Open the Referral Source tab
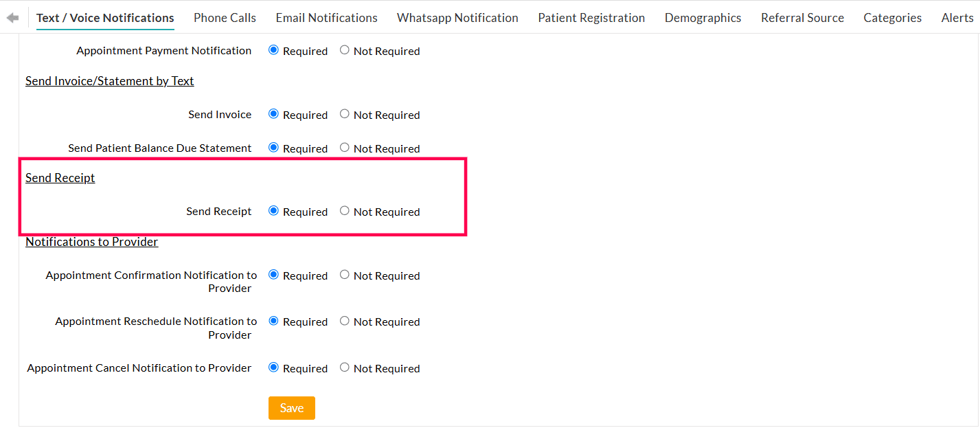The image size is (980, 428). tap(802, 18)
